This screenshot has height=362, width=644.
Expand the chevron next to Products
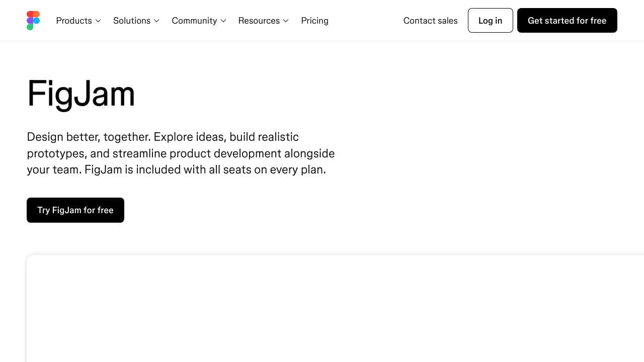(x=98, y=21)
